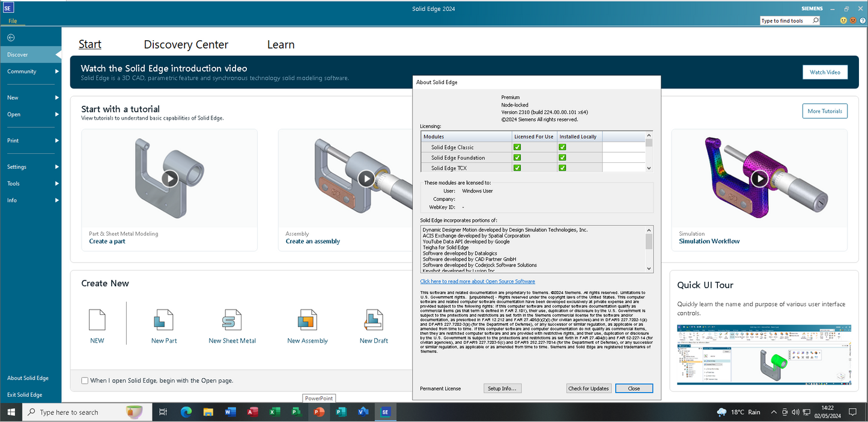Screen dimensions: 868x422
Task: Send positive feedback with the happy smiley
Action: pyautogui.click(x=843, y=20)
